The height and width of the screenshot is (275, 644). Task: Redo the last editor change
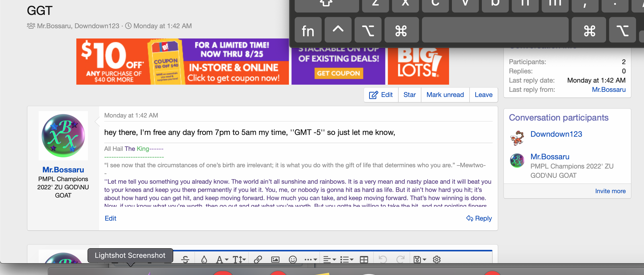pyautogui.click(x=400, y=259)
